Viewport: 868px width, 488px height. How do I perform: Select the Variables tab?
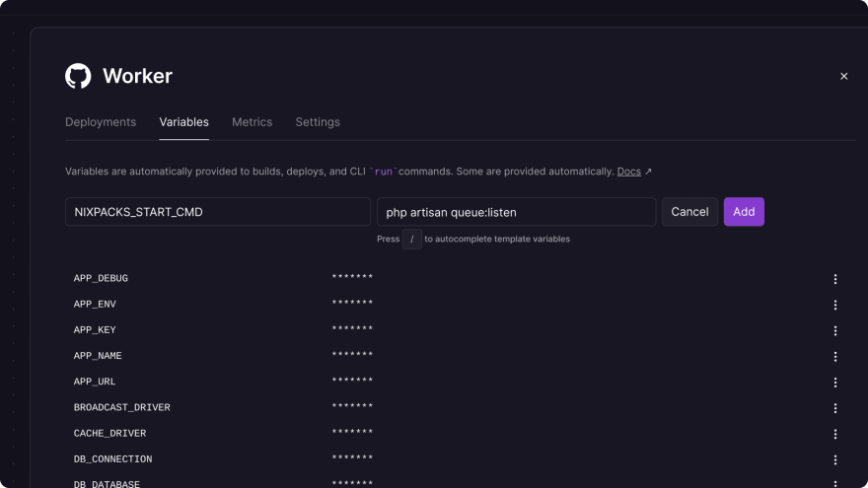coord(183,122)
